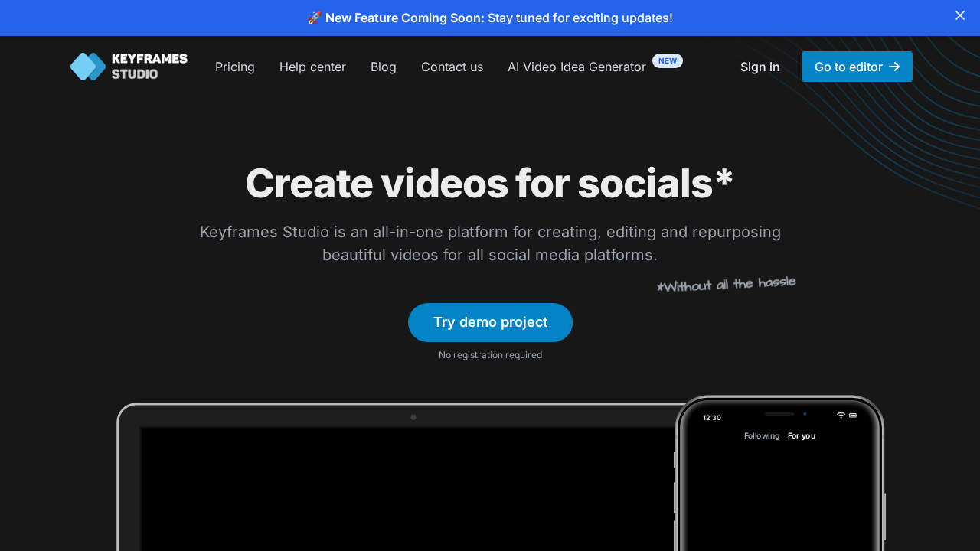Open the Help center link

pos(312,67)
